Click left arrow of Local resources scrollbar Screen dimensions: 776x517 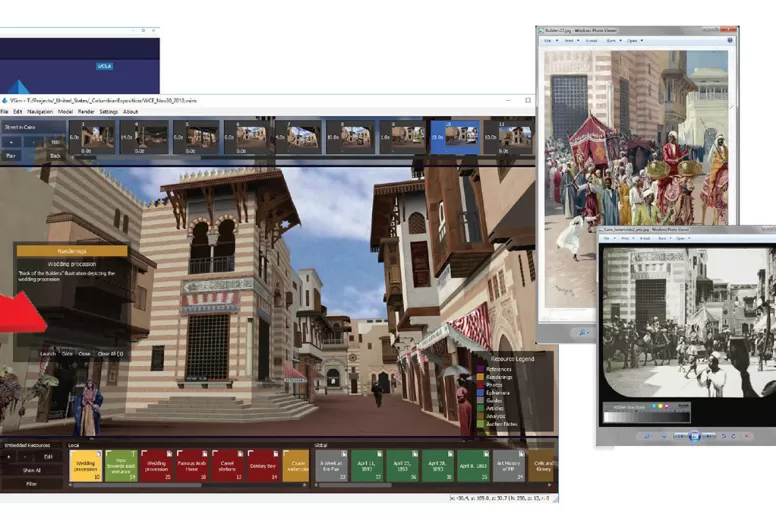click(x=71, y=485)
